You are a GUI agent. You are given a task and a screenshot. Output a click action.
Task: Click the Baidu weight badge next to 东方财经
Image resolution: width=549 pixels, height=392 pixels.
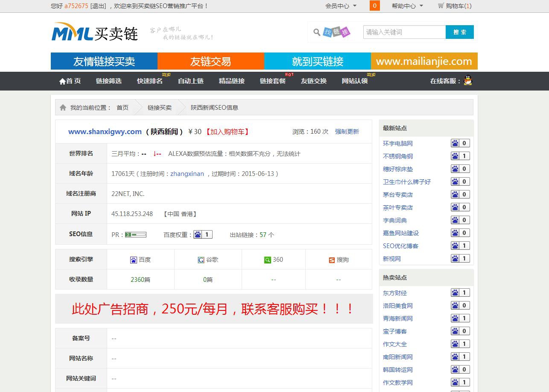click(460, 293)
